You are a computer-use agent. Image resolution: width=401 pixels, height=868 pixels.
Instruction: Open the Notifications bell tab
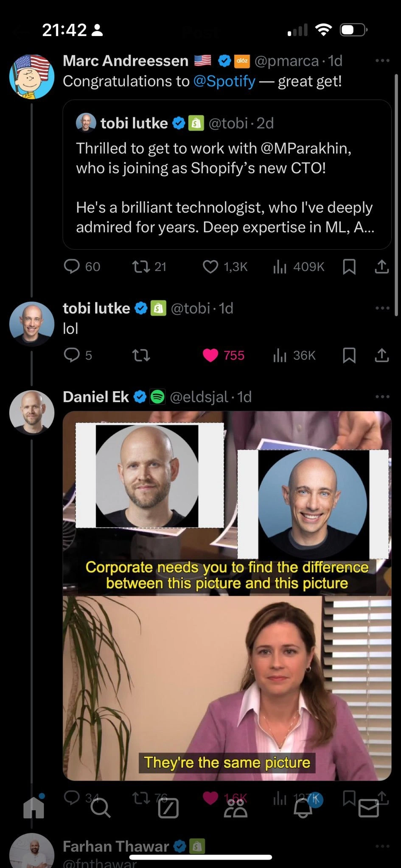[x=303, y=808]
